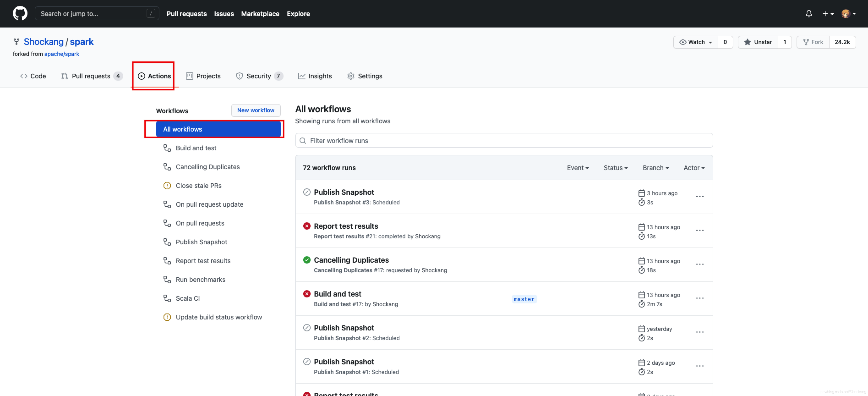Open options menu for Report test results #21
868x396 pixels.
click(x=699, y=230)
